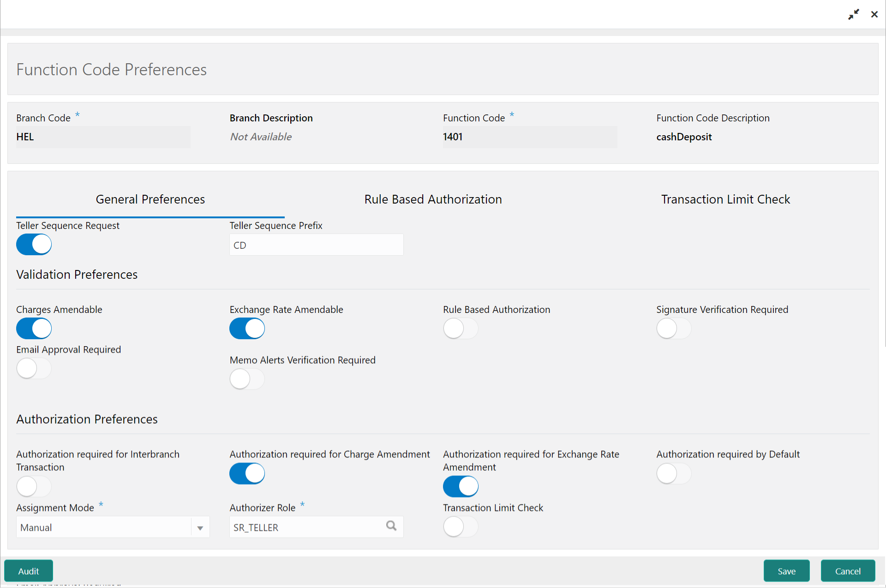The width and height of the screenshot is (886, 588).
Task: Close the dialog with X icon
Action: 874,14
